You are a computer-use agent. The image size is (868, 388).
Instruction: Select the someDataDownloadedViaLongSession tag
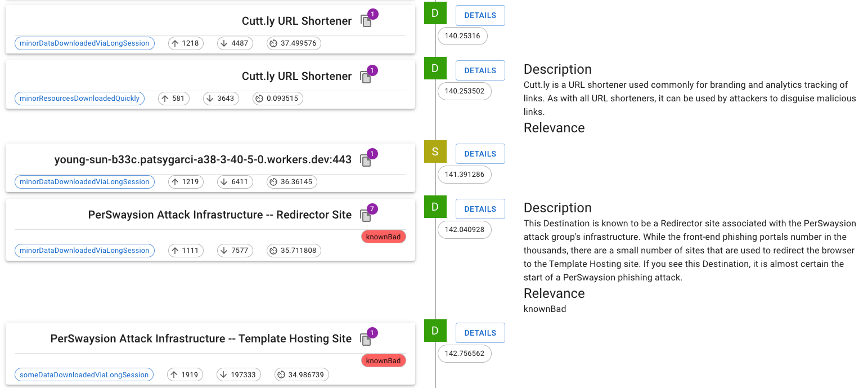pos(84,374)
